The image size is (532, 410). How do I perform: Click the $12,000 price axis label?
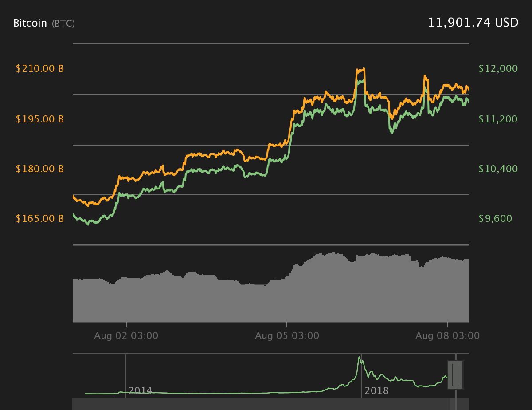pyautogui.click(x=498, y=69)
